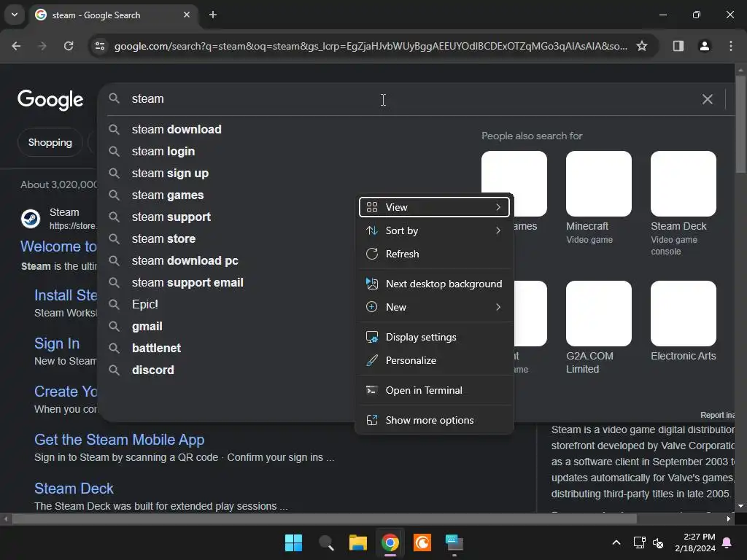Expand the New submenu
This screenshot has height=560, width=747.
tap(434, 307)
